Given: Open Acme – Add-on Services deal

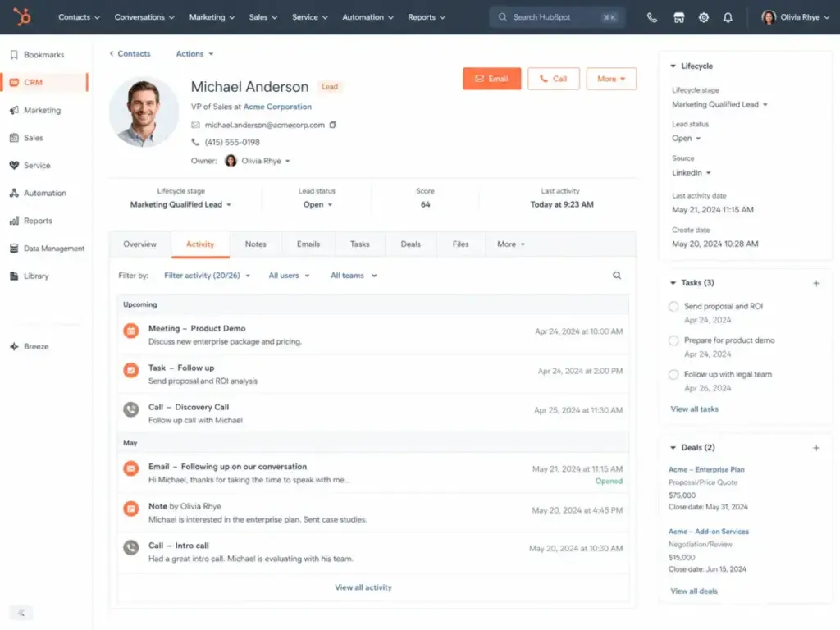Looking at the screenshot, I should pyautogui.click(x=708, y=532).
